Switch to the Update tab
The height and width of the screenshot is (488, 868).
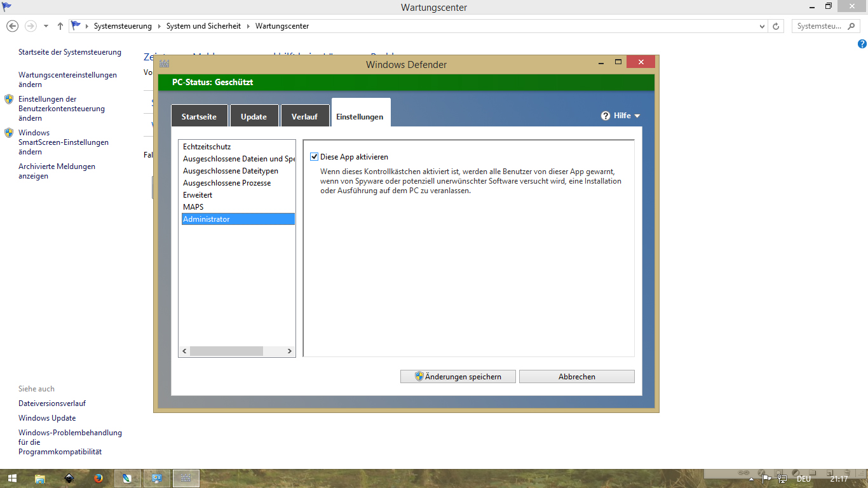pyautogui.click(x=254, y=116)
